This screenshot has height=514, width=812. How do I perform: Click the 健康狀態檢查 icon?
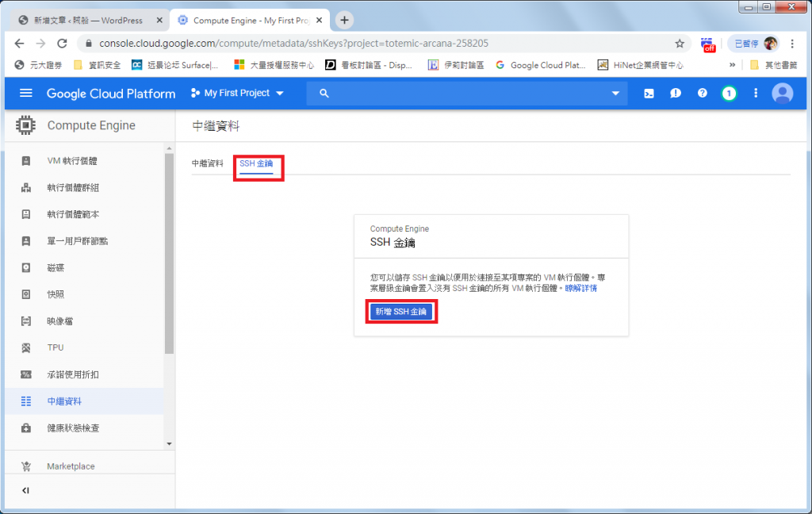pyautogui.click(x=26, y=428)
